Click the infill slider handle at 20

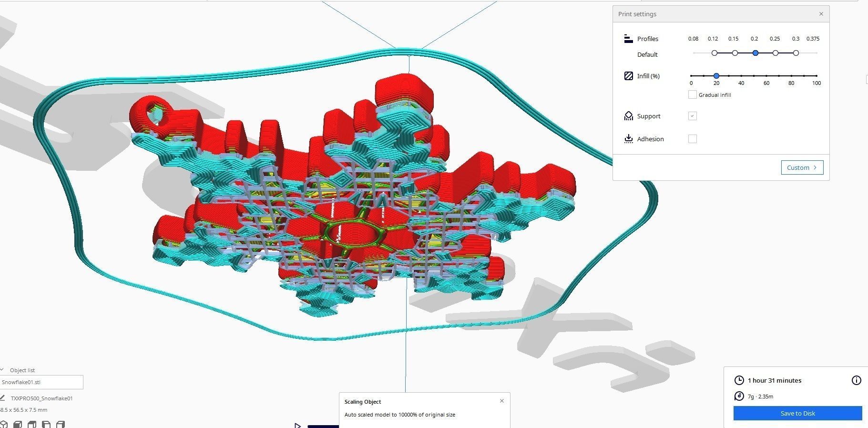point(716,76)
